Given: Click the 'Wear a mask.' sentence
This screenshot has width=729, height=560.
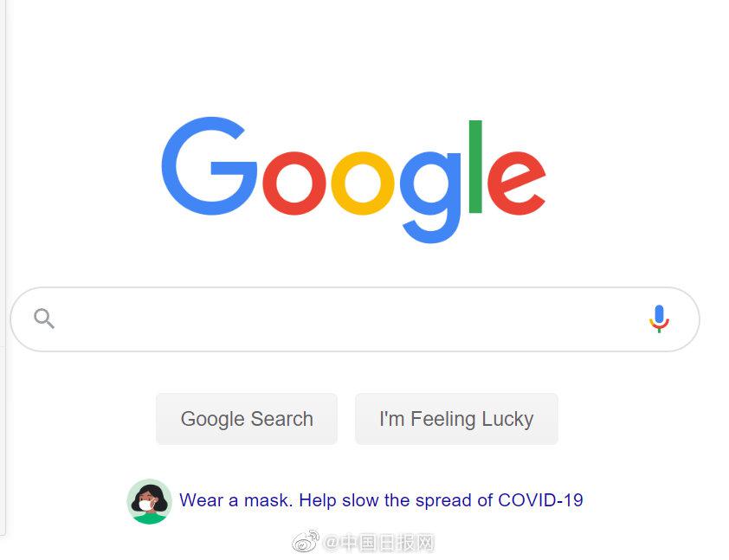Looking at the screenshot, I should [x=235, y=500].
